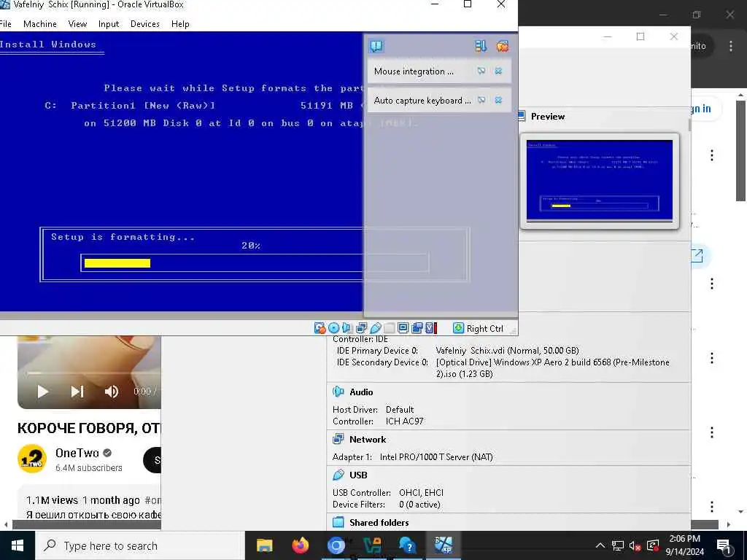
Task: Click the optical disk indicator in VM status bar
Action: coord(333,328)
